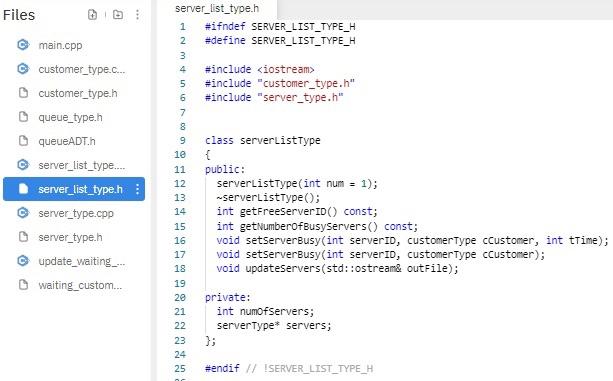Click the 'serverType* servers;' line
This screenshot has width=613, height=381.
274,326
